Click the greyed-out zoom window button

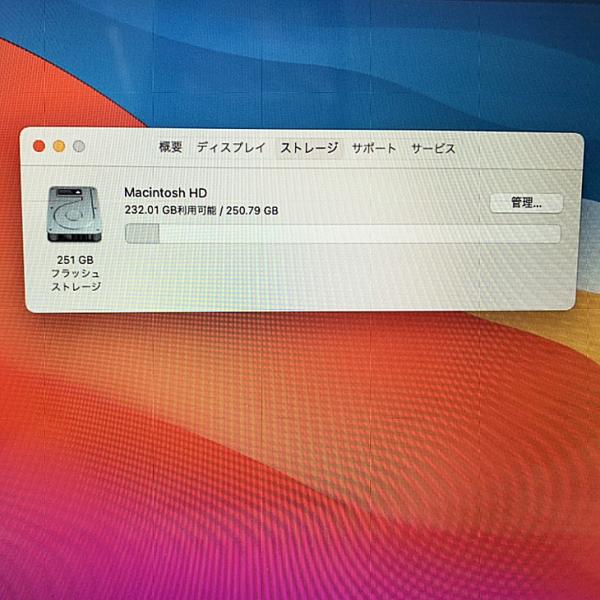pos(79,146)
